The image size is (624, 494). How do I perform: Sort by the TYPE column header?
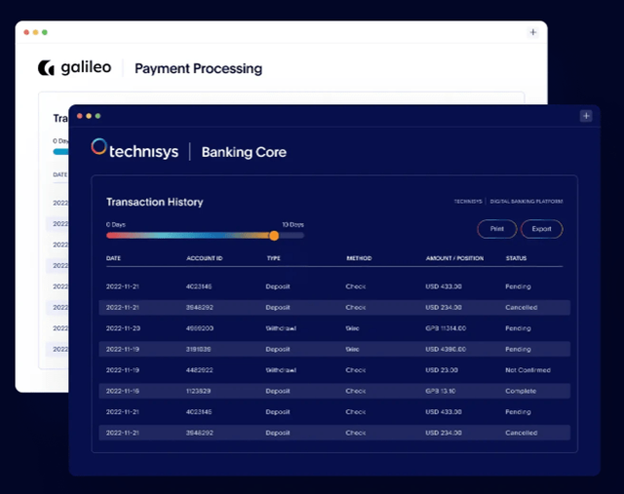coord(273,258)
